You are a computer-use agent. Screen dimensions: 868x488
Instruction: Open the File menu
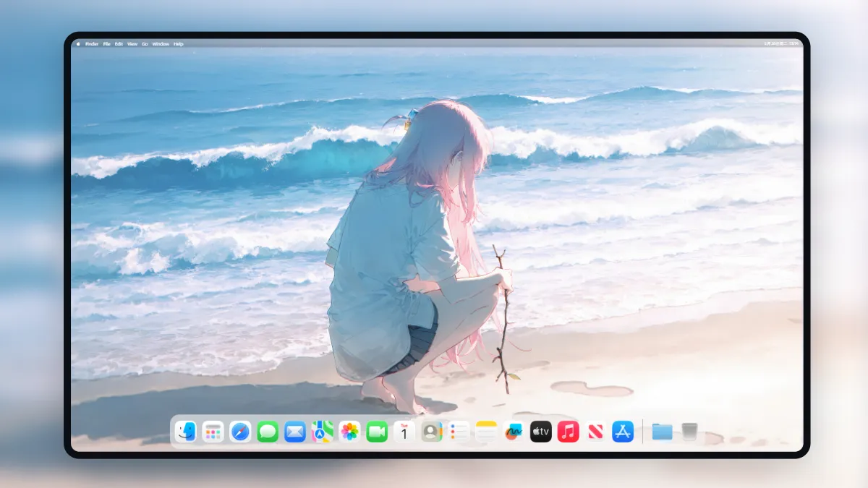click(x=106, y=44)
